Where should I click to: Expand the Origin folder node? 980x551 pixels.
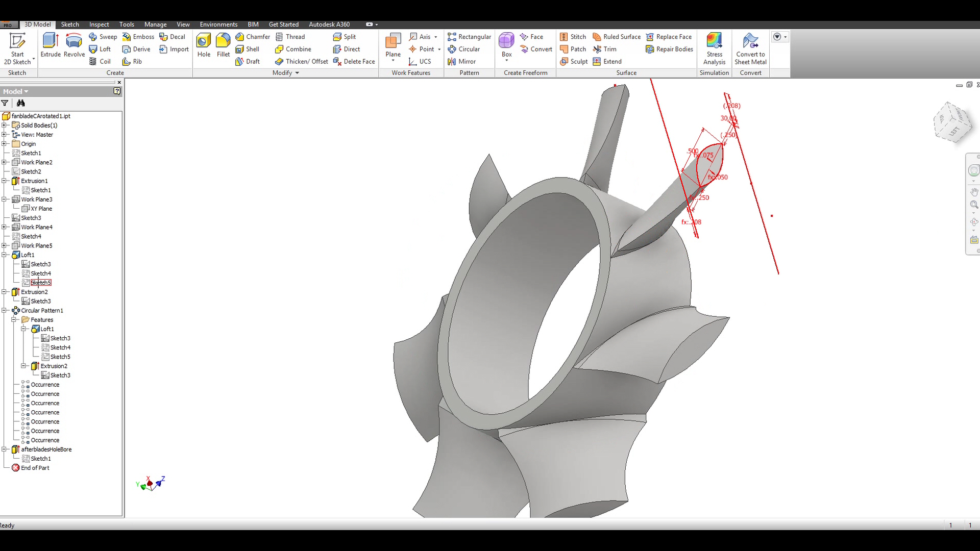tap(4, 143)
